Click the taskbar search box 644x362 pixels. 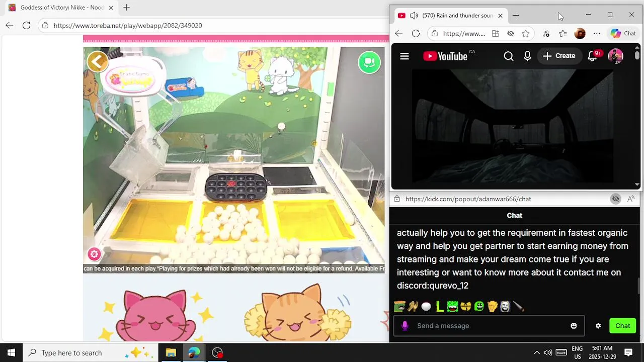(x=90, y=352)
